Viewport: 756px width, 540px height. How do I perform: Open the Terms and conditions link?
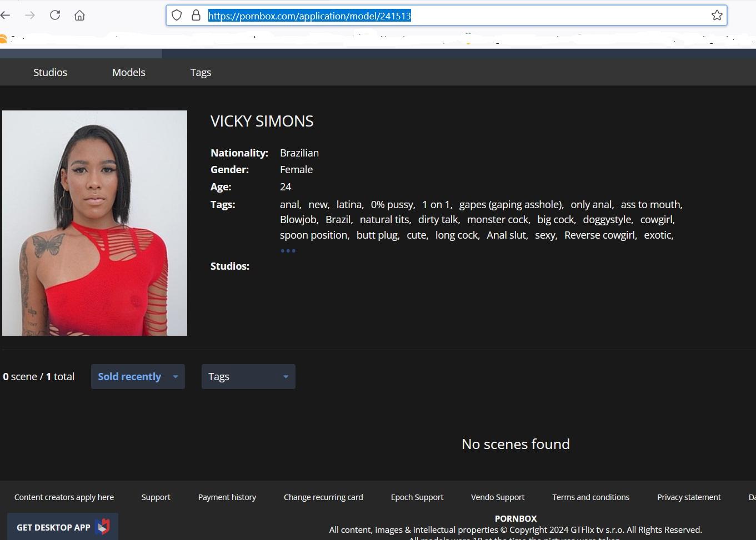tap(590, 497)
